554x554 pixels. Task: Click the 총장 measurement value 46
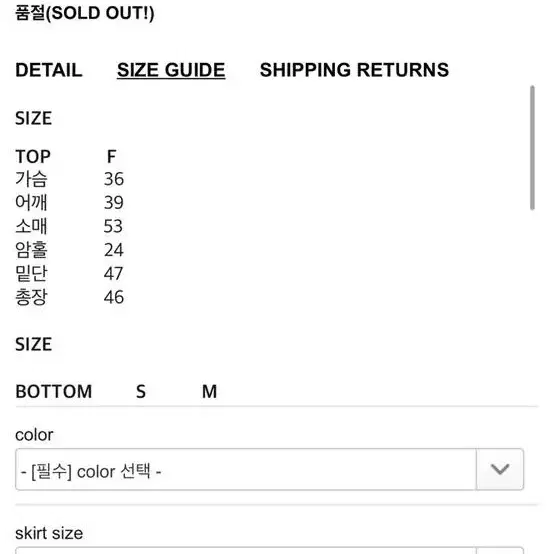point(114,297)
